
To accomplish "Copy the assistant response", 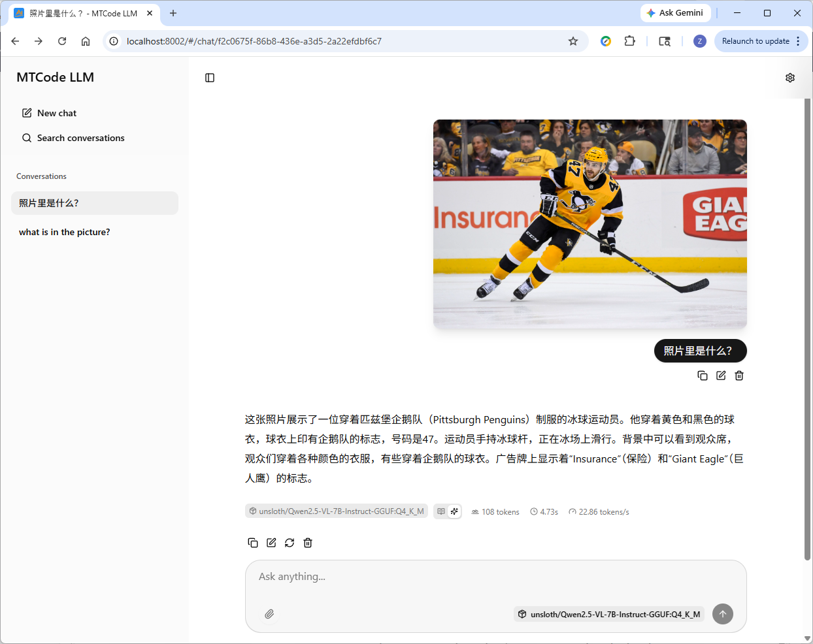I will point(253,543).
